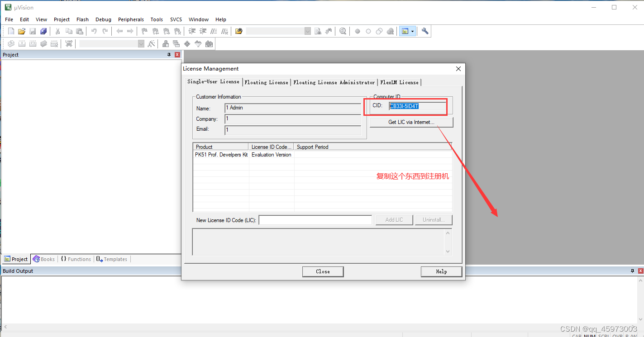
Task: Click New License ID Code input field
Action: [x=315, y=220]
